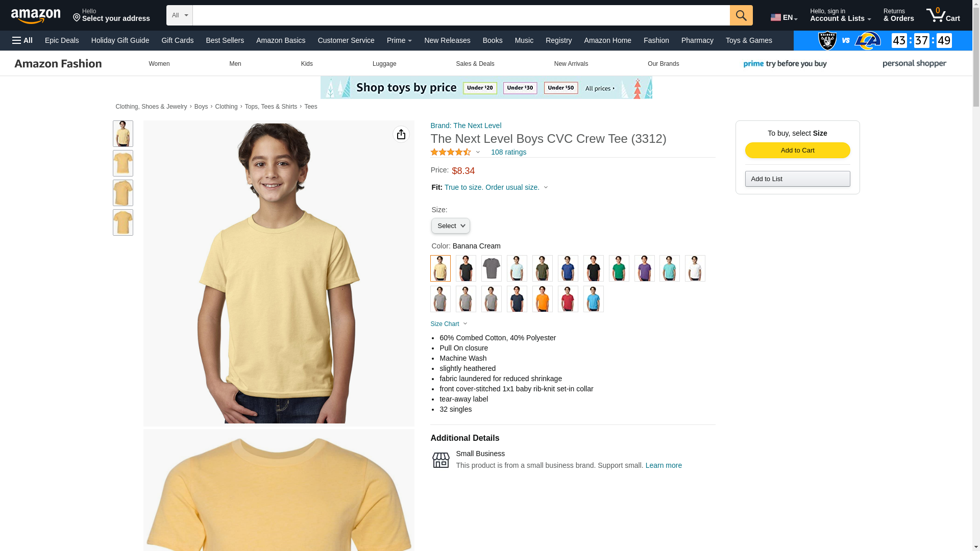Viewport: 980px width, 551px height.
Task: Open the EN language selector
Action: pos(783,17)
